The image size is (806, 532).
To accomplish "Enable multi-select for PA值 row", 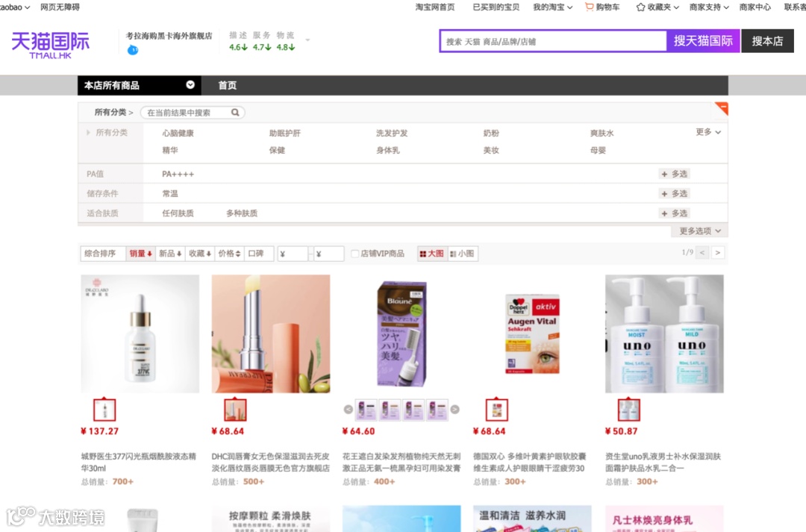I will point(674,175).
